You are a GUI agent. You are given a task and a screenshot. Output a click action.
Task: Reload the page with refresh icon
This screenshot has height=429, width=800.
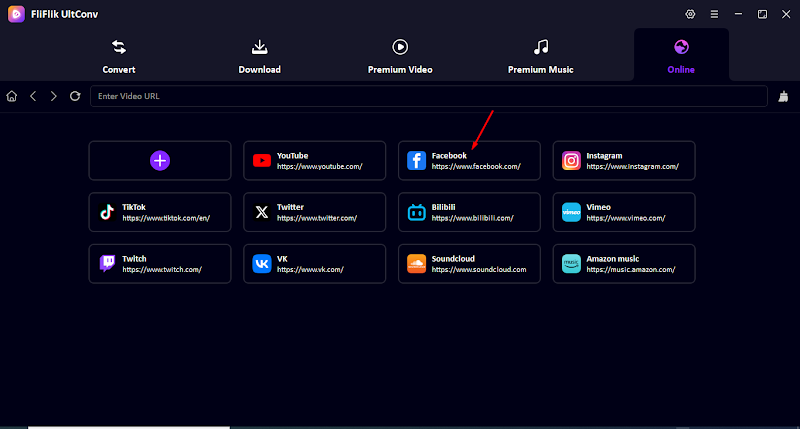[x=75, y=96]
